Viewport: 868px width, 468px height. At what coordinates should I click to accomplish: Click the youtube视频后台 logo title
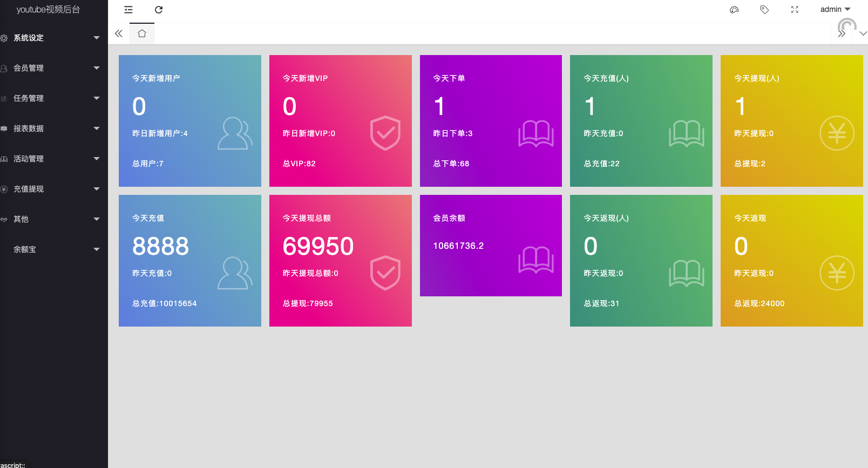[49, 10]
